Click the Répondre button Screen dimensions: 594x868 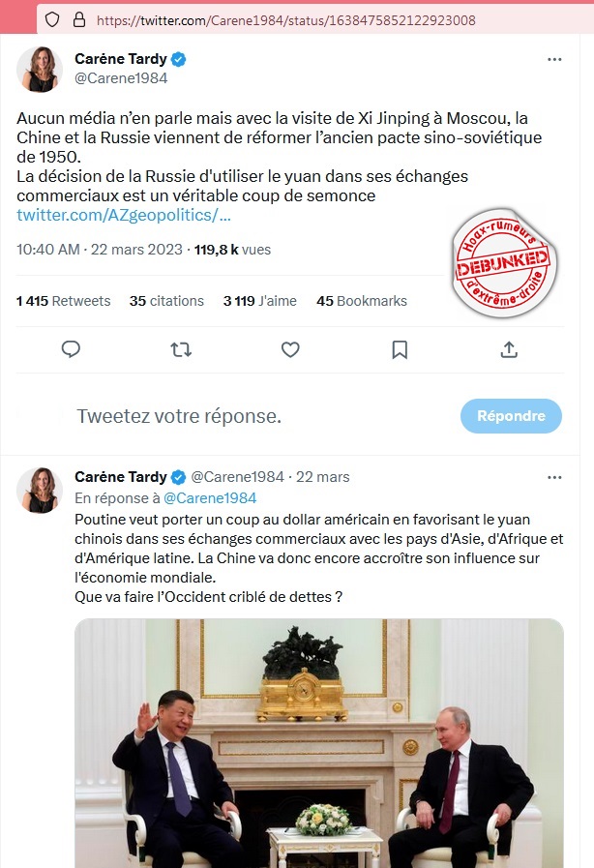[511, 416]
